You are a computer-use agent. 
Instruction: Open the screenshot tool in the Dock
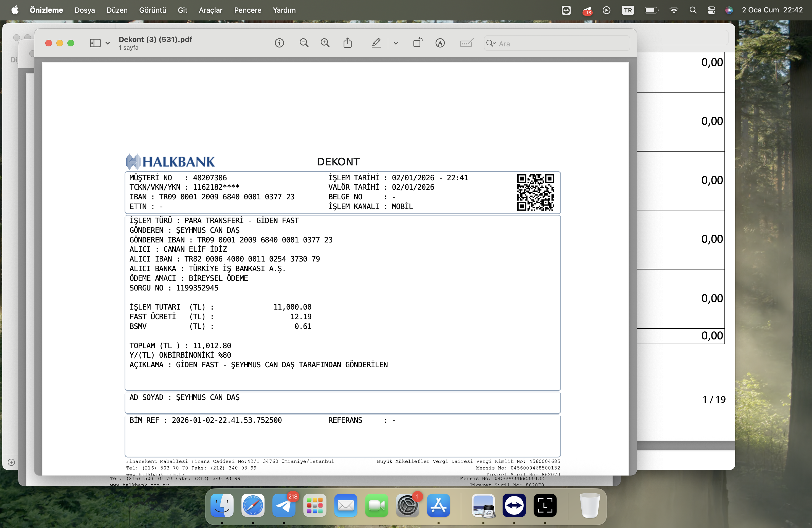point(545,505)
